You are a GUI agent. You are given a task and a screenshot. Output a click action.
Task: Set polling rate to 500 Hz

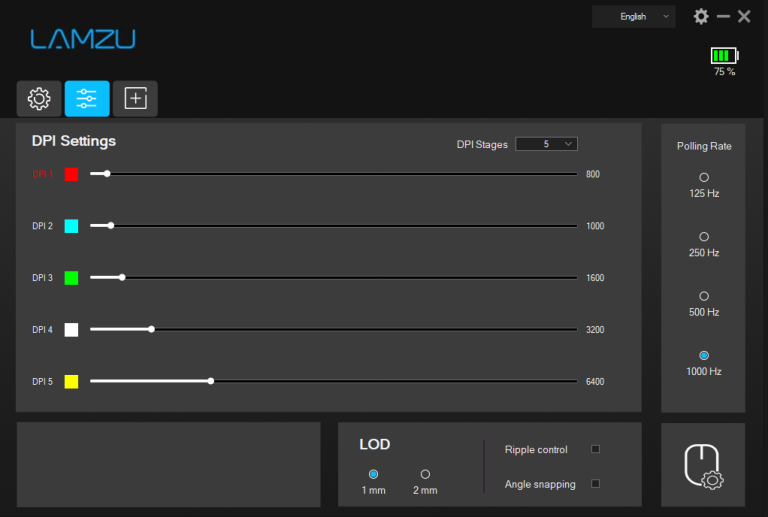coord(704,296)
